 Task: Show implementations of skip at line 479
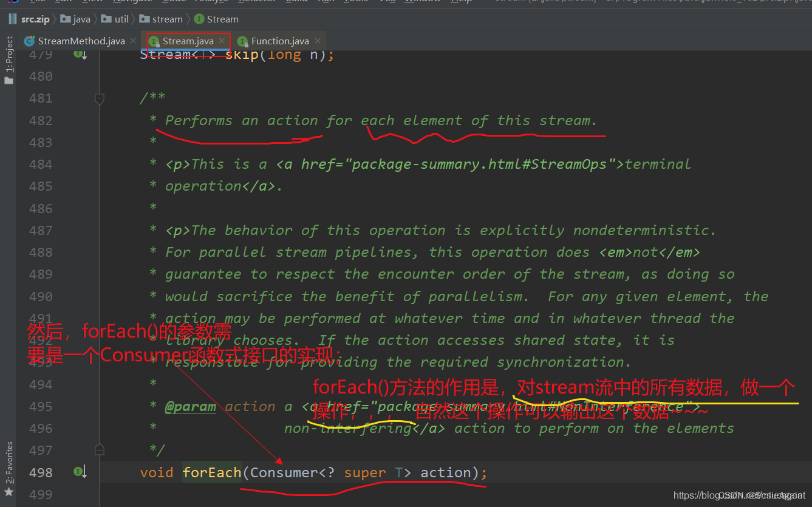[80, 54]
